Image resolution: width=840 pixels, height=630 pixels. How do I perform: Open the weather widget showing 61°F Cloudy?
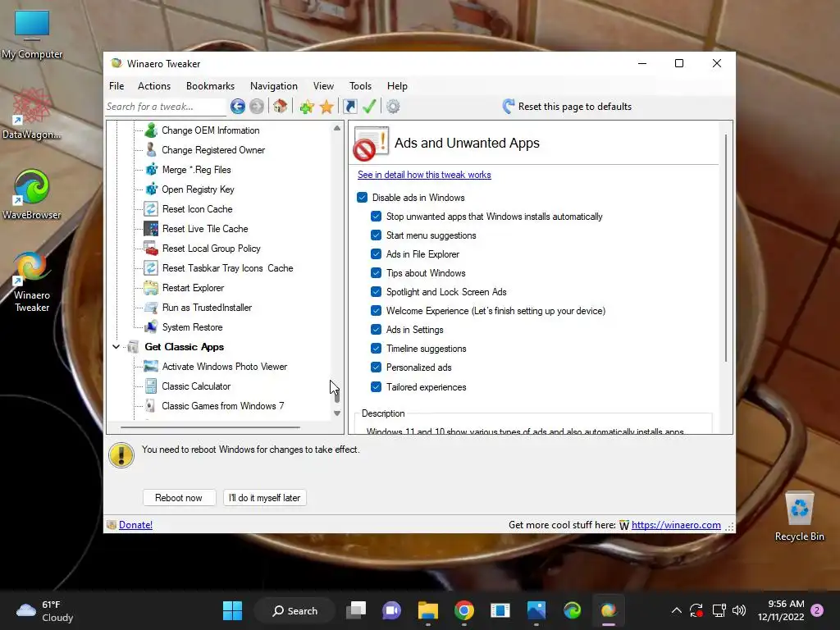45,610
